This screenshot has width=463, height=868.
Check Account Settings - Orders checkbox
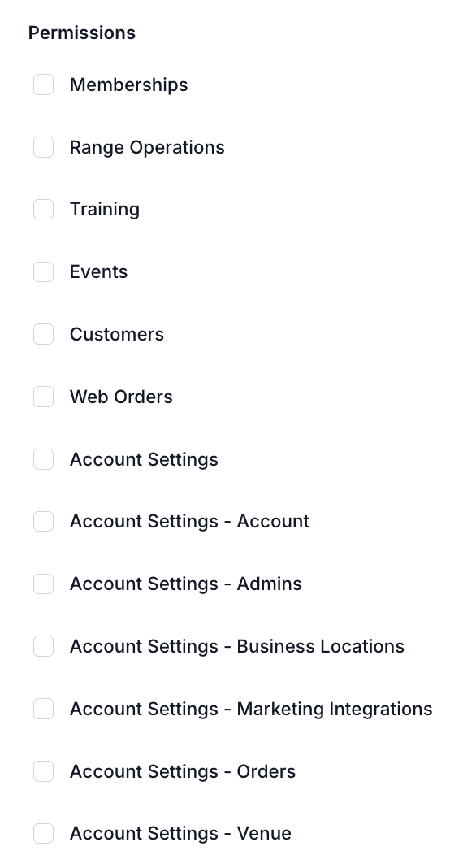(x=43, y=771)
